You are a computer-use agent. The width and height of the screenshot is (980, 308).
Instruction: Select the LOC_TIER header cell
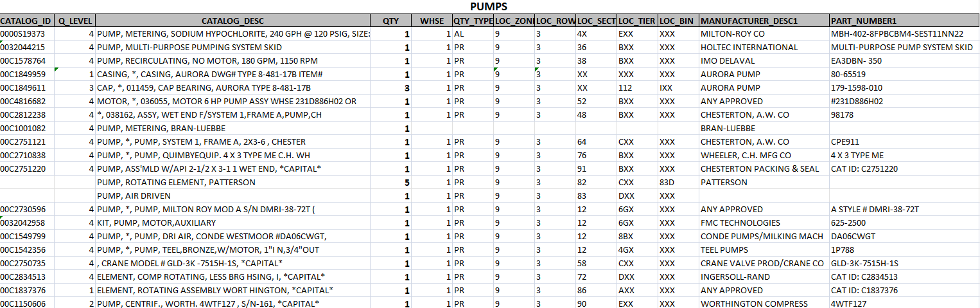tap(636, 21)
